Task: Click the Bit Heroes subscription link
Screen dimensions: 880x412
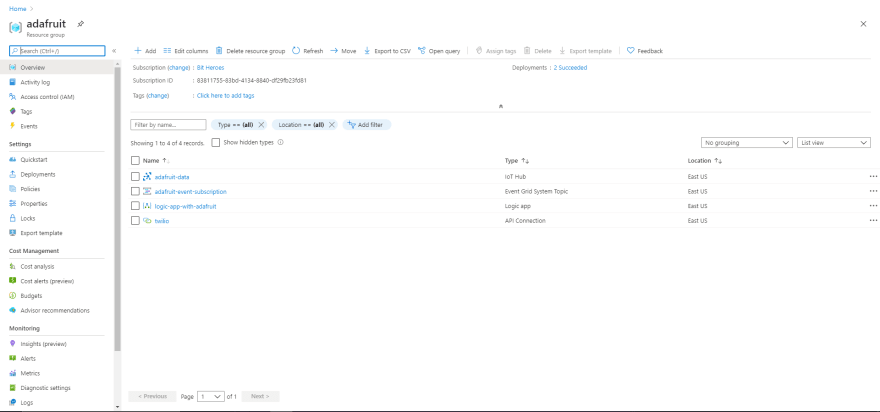Action: click(x=210, y=67)
